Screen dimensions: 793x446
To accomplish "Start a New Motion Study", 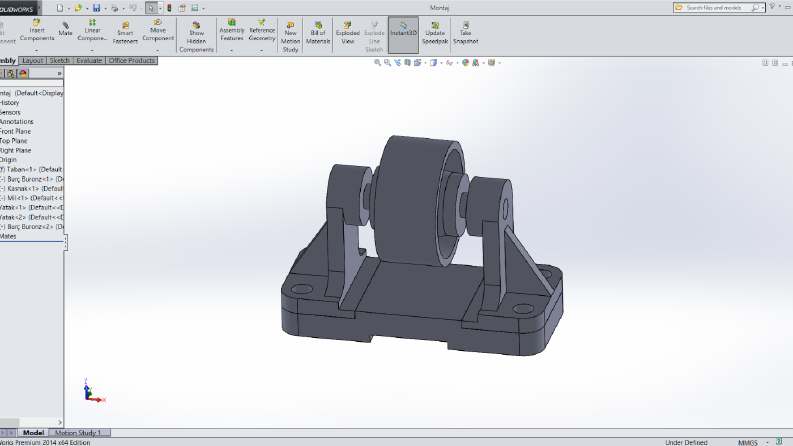I will pyautogui.click(x=290, y=36).
